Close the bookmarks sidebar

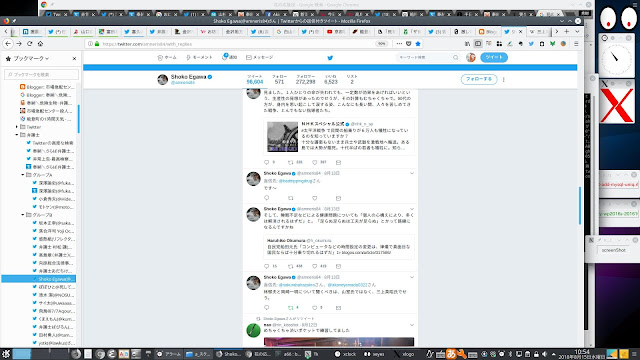point(74,58)
